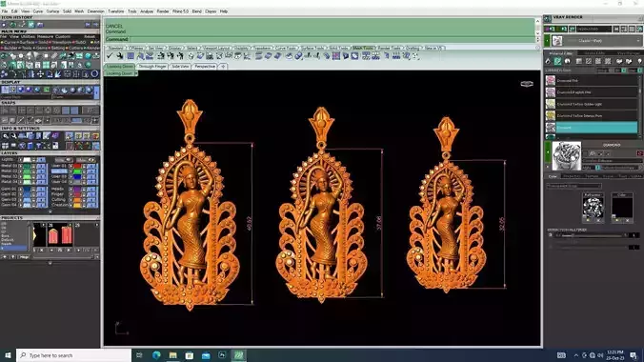Expand the green arrow beside diamond material preview

click(548, 152)
